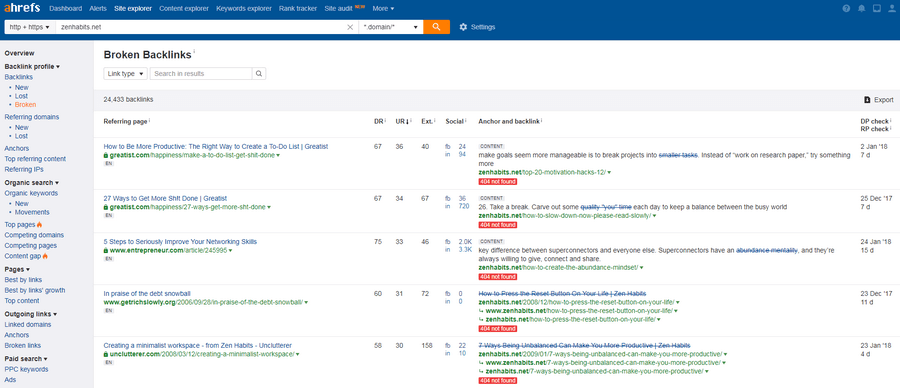Click the info icon beside Broken Backlinks heading

(x=194, y=52)
